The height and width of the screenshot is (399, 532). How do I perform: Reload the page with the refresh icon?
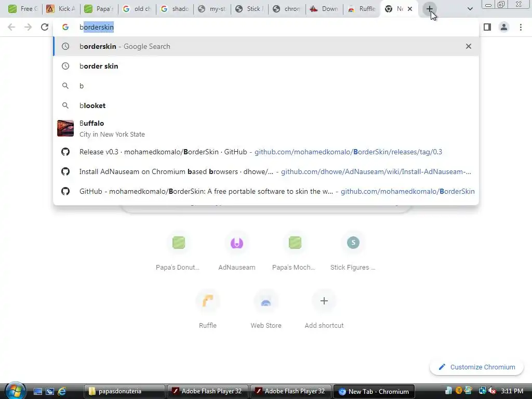pos(45,27)
